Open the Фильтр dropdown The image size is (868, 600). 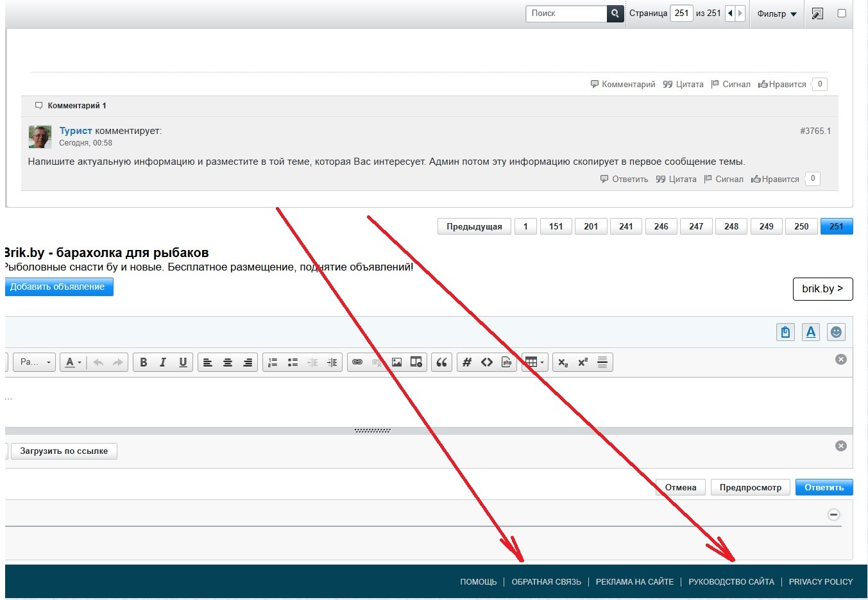[776, 13]
